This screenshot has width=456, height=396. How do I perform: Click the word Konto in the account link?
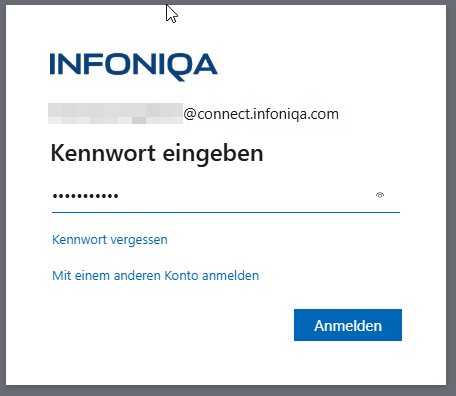[x=182, y=276]
